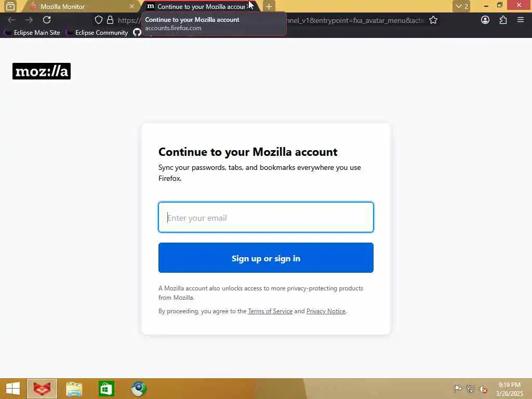Screen dimensions: 532x399
Task: Open tracking protection shield icon
Action: (x=98, y=20)
